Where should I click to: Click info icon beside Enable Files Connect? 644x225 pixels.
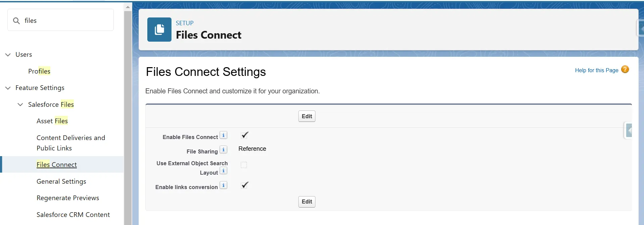pyautogui.click(x=224, y=135)
